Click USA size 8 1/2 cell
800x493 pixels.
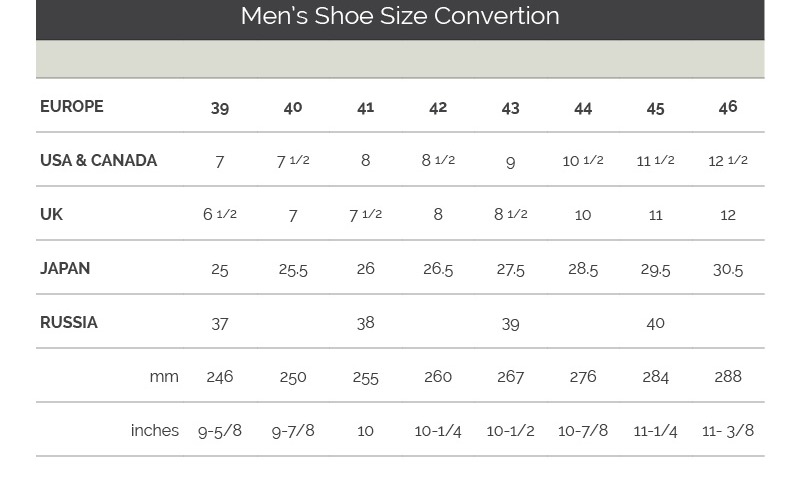click(438, 160)
